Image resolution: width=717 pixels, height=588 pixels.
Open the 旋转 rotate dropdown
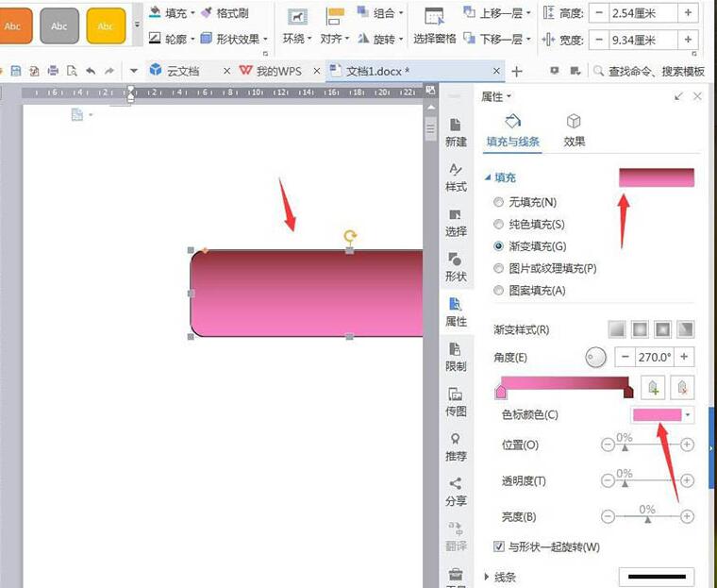coord(380,39)
